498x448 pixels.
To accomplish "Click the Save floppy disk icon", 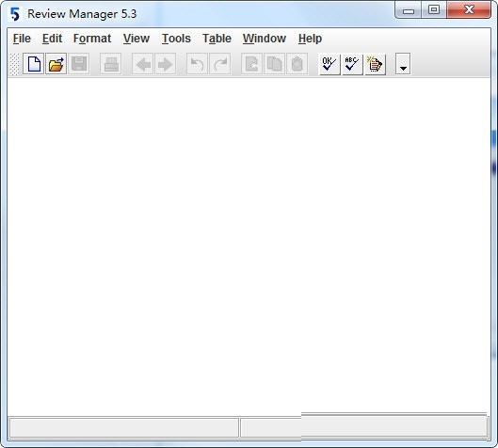I will click(x=79, y=64).
